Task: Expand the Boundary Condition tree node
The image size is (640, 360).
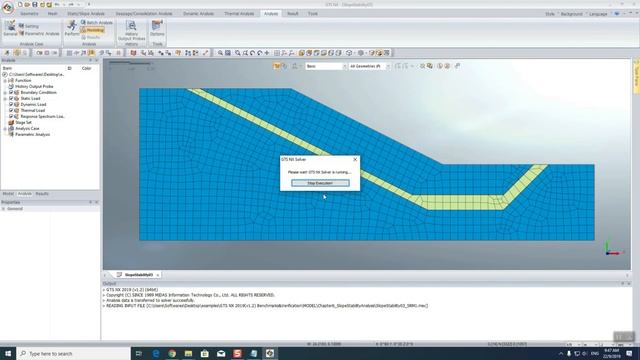Action: [5, 93]
